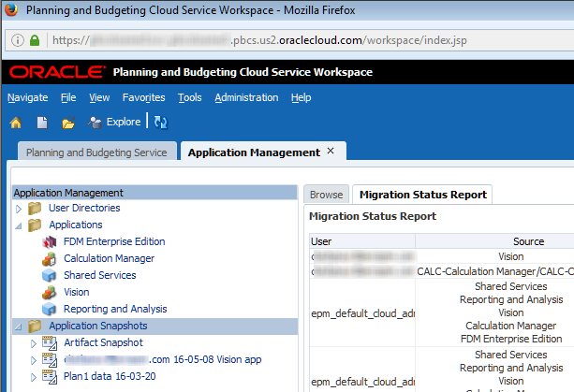Viewport: 574px width, 392px height.
Task: Open the Administration menu
Action: coord(245,97)
